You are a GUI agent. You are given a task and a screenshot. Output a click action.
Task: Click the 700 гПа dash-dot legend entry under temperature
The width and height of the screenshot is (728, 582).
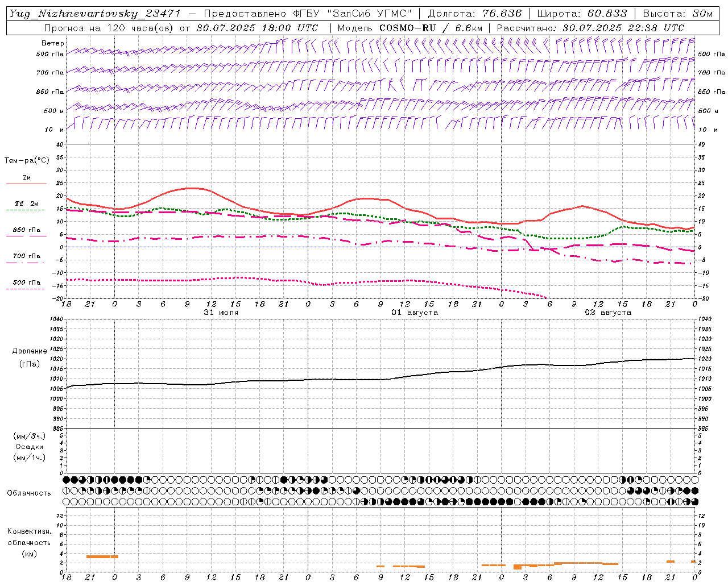tap(27, 259)
